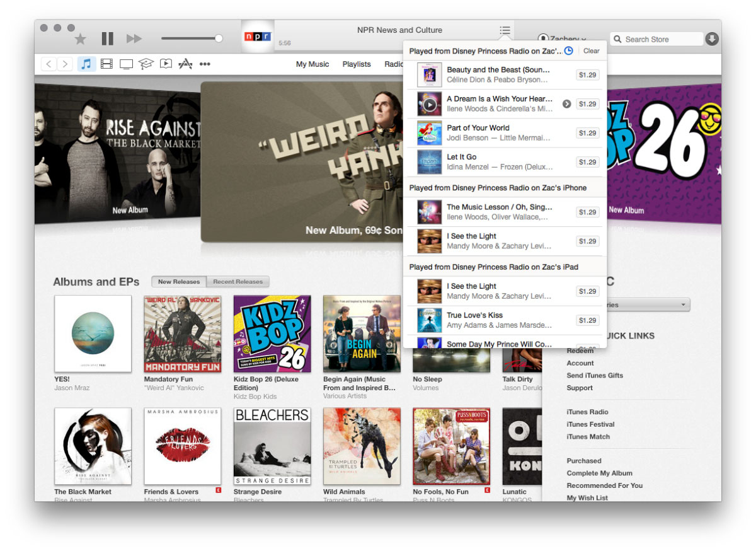Show more media types with the ellipsis
Image resolution: width=756 pixels, height=551 pixels.
[x=205, y=64]
